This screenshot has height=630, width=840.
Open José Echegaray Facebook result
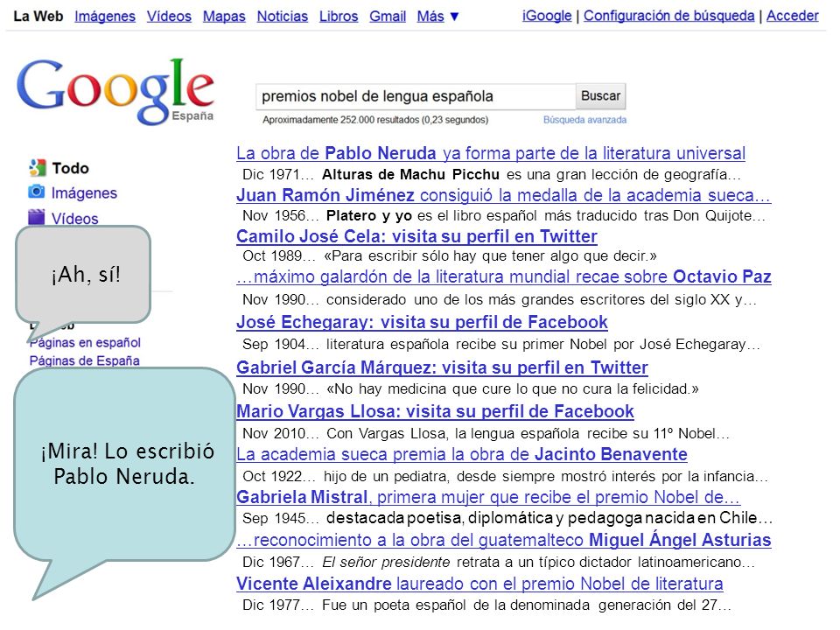(x=422, y=322)
